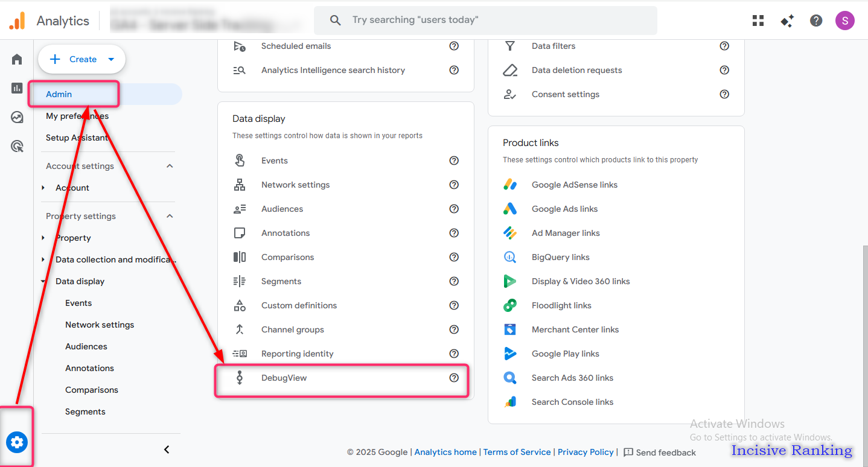Collapse the Data display tree item
This screenshot has width=868, height=467.
click(43, 281)
